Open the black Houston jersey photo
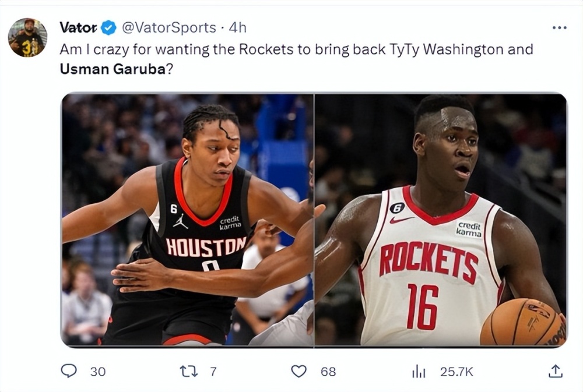This screenshot has height=392, width=583. [x=187, y=220]
